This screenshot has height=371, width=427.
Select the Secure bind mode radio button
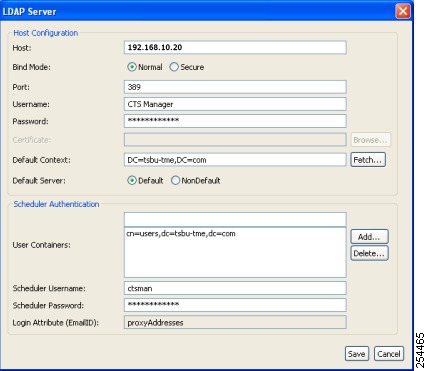(174, 67)
